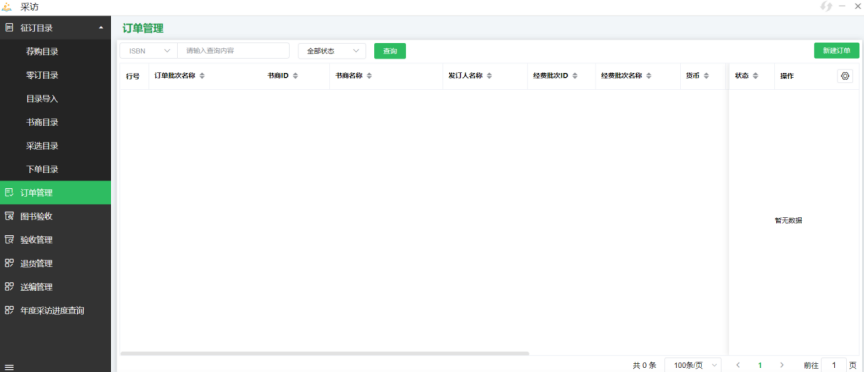Open the 全部状态 filter dropdown
Viewport: 864px width, 372px height.
(332, 51)
